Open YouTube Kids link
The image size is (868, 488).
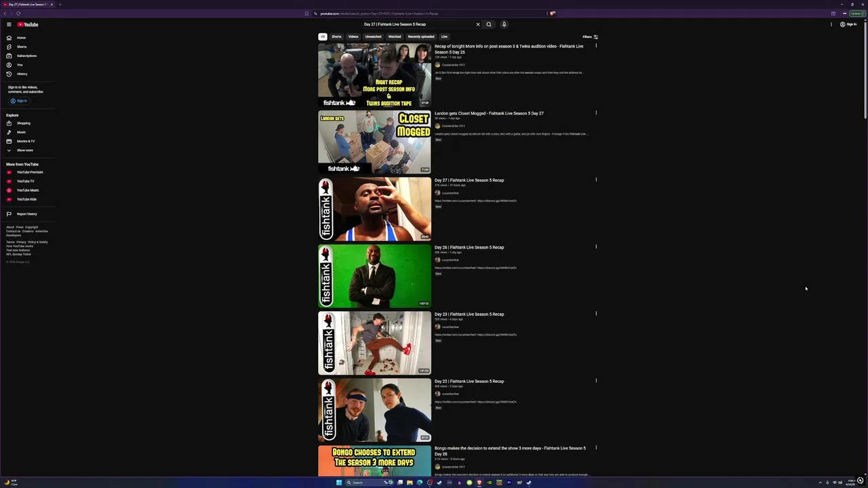26,199
